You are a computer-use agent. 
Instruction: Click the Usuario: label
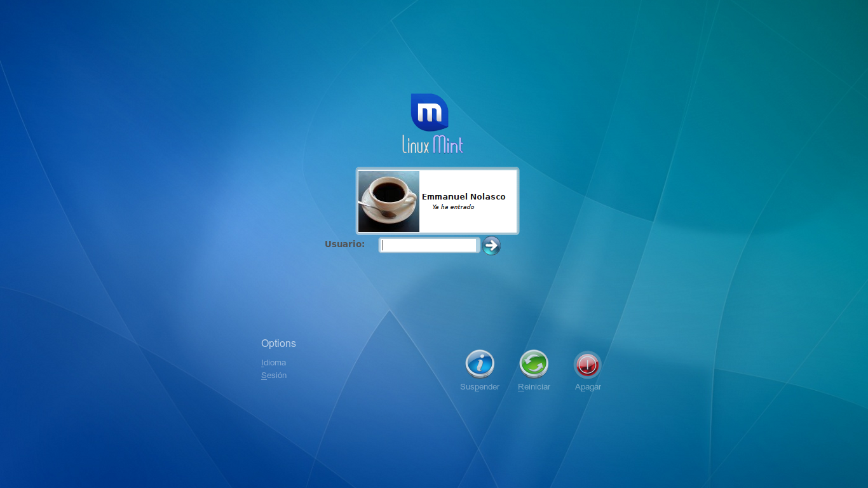(344, 244)
